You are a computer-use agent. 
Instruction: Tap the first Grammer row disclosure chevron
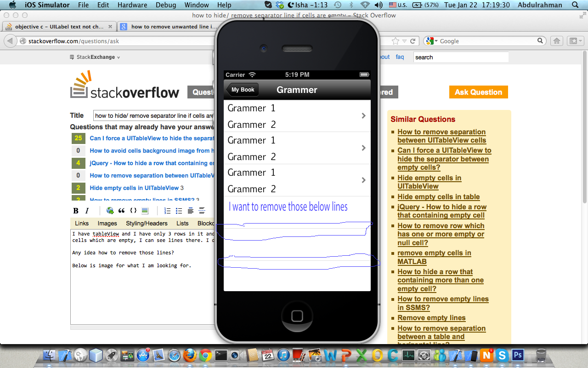[x=363, y=116]
